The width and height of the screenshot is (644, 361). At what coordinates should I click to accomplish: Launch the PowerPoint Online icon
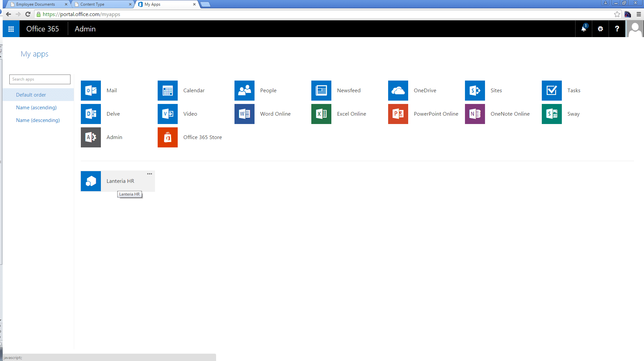coord(398,114)
